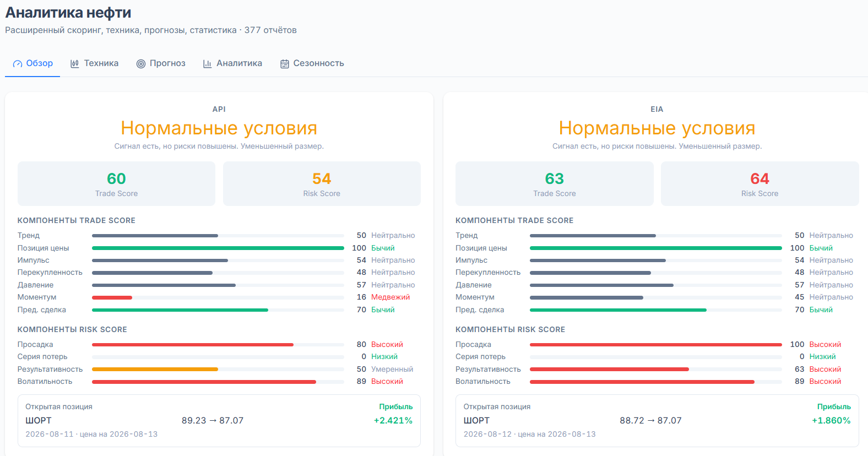Click the API Trade Score 60 card

pyautogui.click(x=116, y=183)
